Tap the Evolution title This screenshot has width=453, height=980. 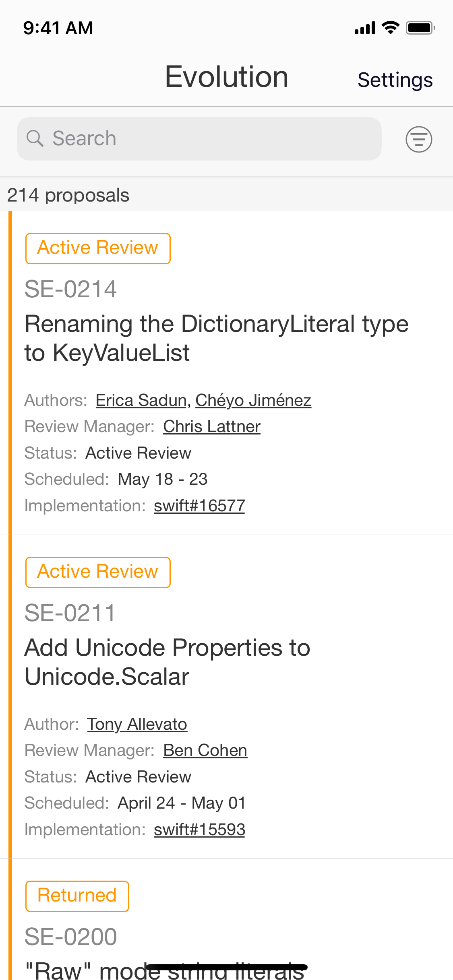(x=227, y=76)
